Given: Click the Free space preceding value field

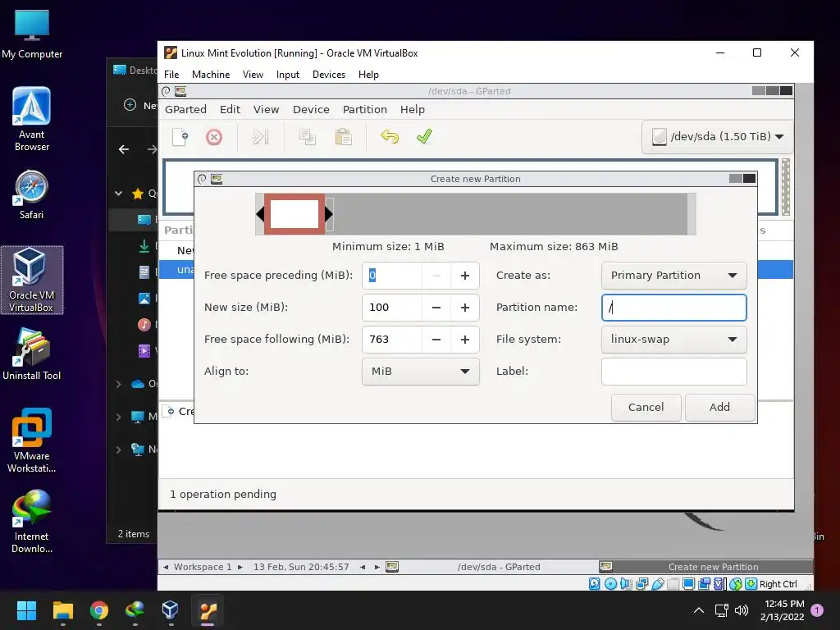Looking at the screenshot, I should point(392,276).
